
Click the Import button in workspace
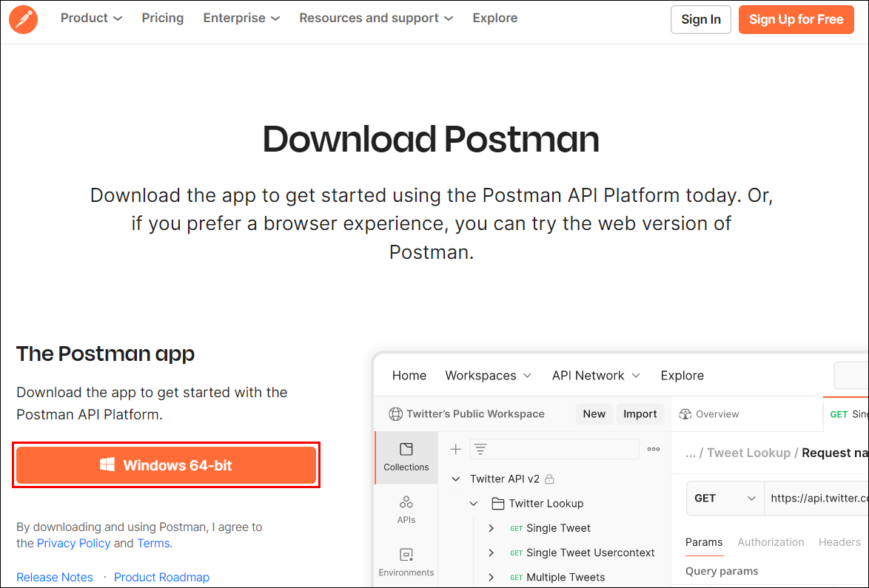640,414
